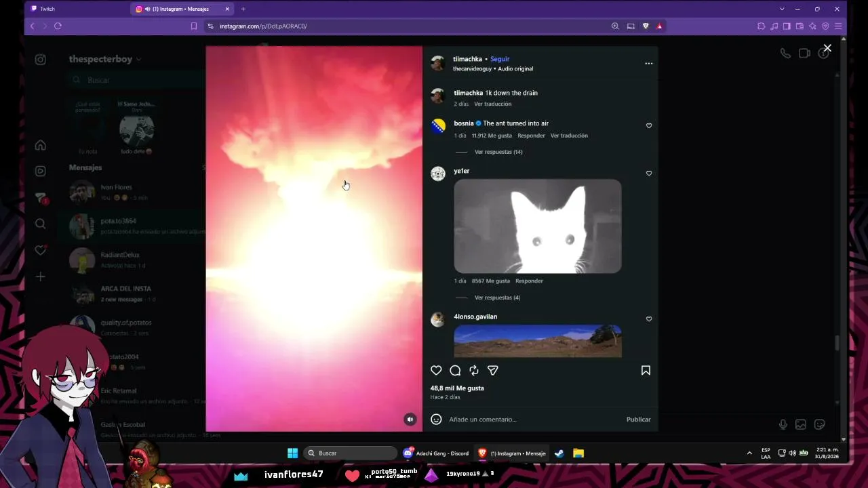Open tiimachka's profile from the post header
Screen dimensions: 868x488
pyautogui.click(x=467, y=59)
